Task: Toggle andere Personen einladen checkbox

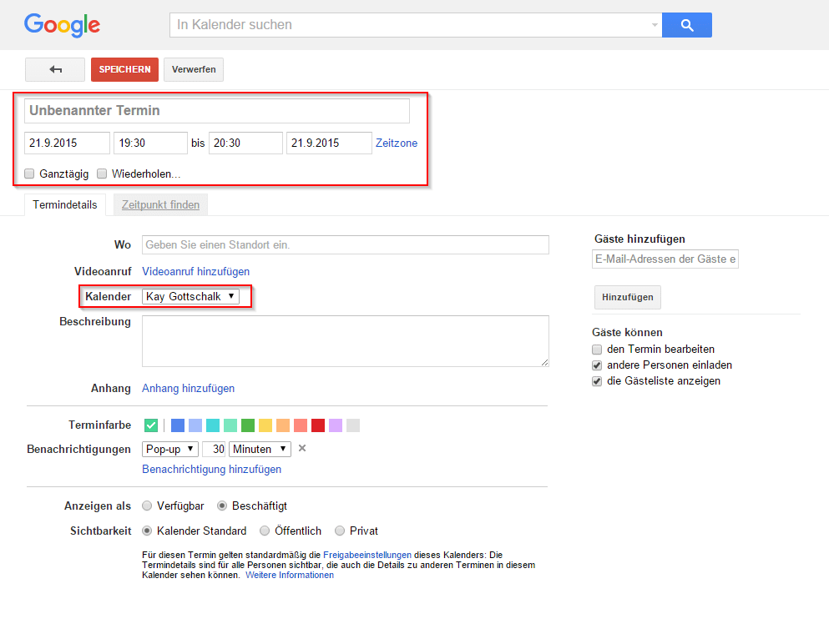Action: point(597,365)
